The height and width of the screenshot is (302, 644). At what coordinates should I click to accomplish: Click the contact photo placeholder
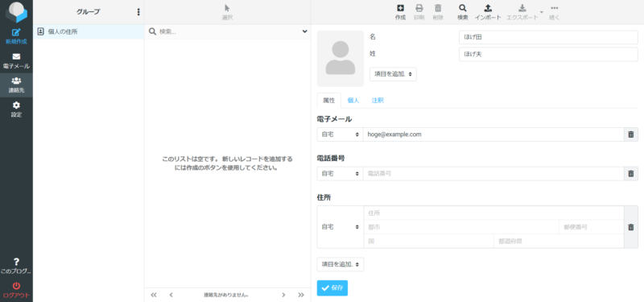340,58
